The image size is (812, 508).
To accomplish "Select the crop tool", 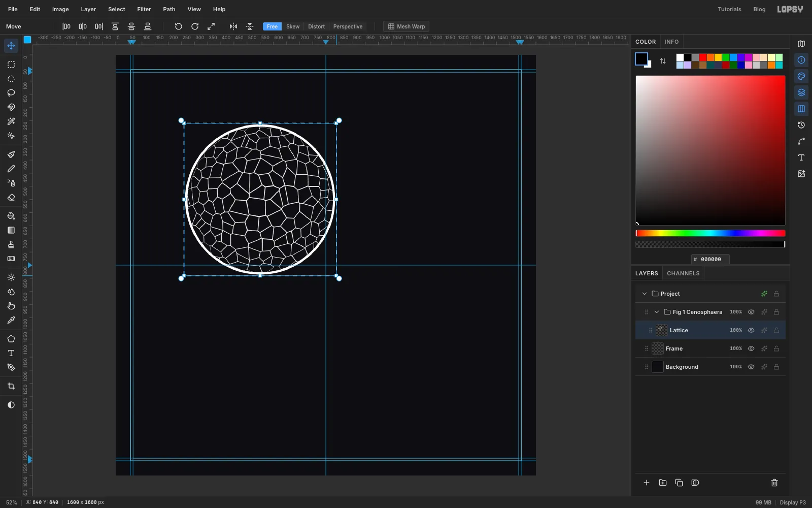I will tap(11, 386).
